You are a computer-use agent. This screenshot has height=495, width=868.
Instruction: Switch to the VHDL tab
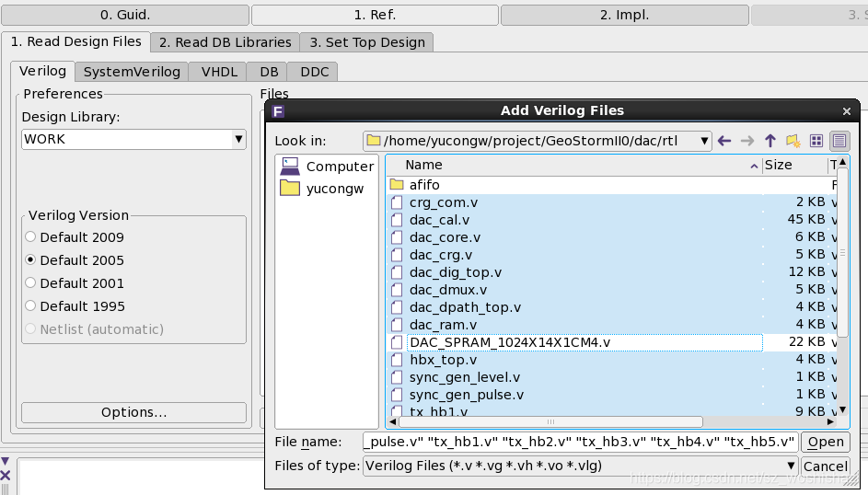click(x=219, y=72)
